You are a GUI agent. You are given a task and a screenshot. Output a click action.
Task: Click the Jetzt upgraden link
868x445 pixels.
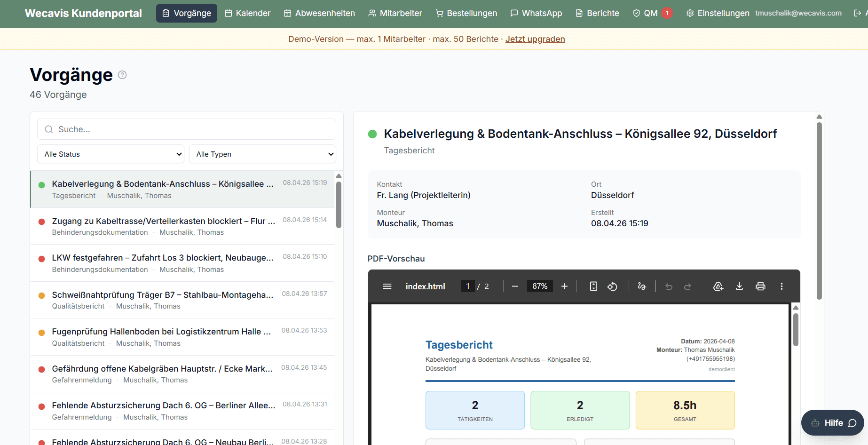[x=535, y=39]
